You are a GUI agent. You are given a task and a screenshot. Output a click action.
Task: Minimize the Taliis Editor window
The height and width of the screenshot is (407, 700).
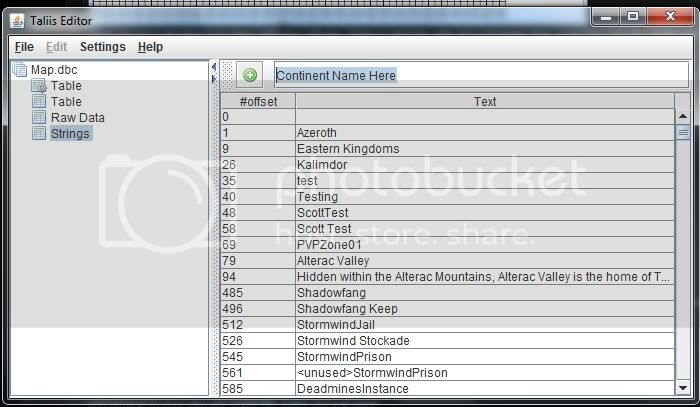click(606, 17)
